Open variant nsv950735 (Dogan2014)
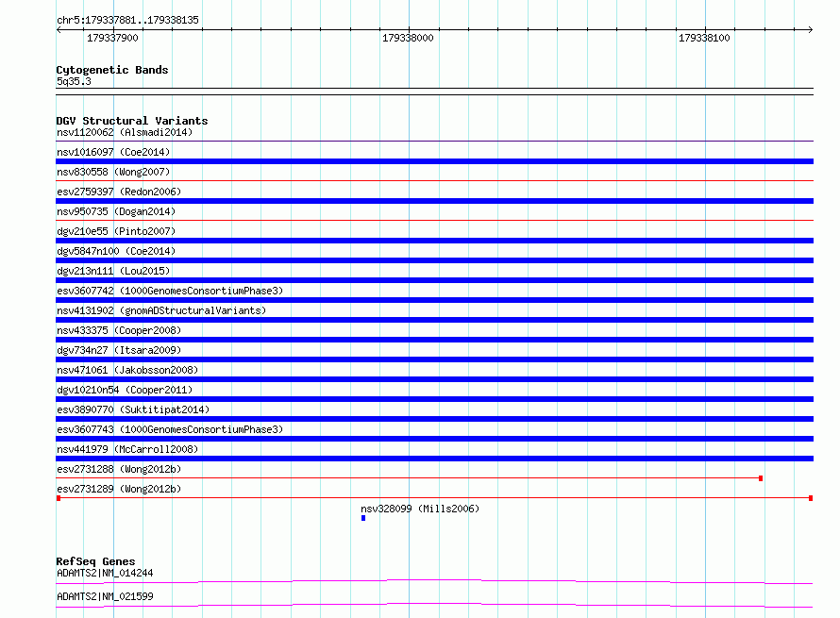The width and height of the screenshot is (840, 618). pos(116,211)
